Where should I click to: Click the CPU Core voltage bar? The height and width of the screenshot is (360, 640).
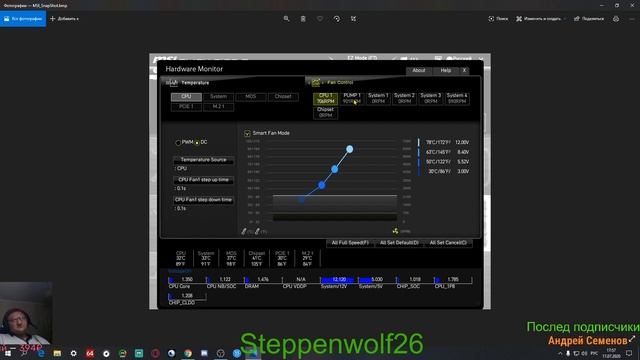[x=187, y=280]
